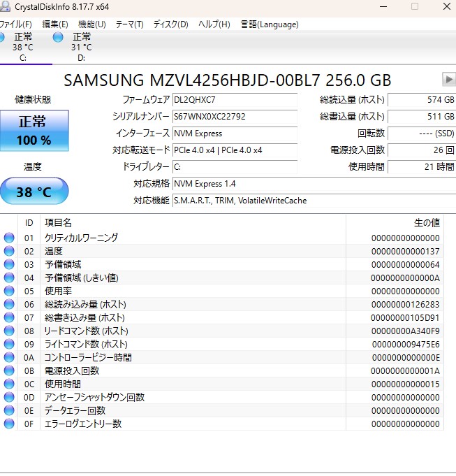Click the 項目名 column header
This screenshot has width=456, height=476.
(x=193, y=223)
